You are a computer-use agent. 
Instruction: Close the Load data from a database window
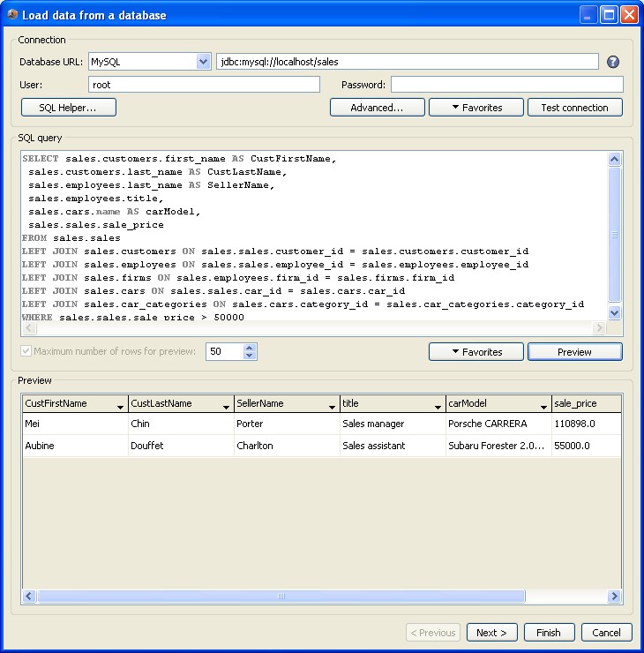[629, 15]
